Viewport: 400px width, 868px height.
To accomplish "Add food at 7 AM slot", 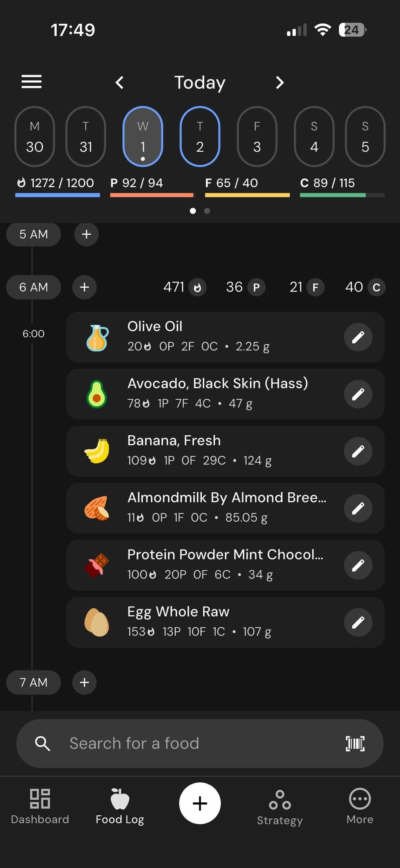I will click(84, 682).
